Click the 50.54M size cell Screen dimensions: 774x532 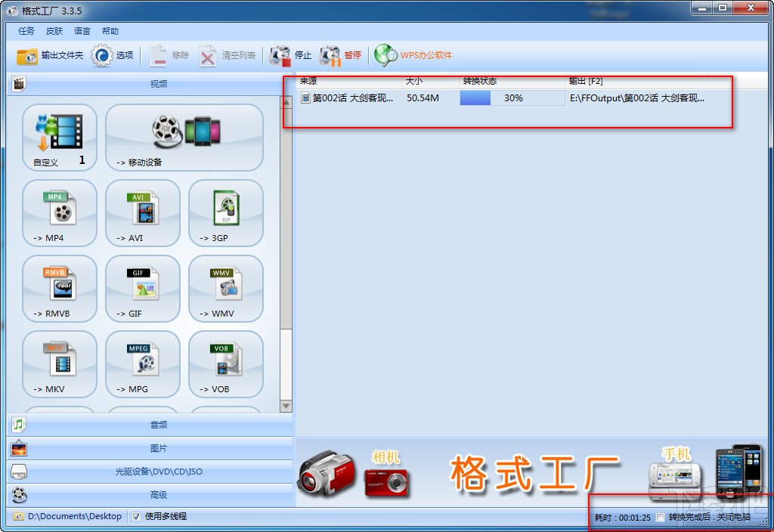point(423,97)
